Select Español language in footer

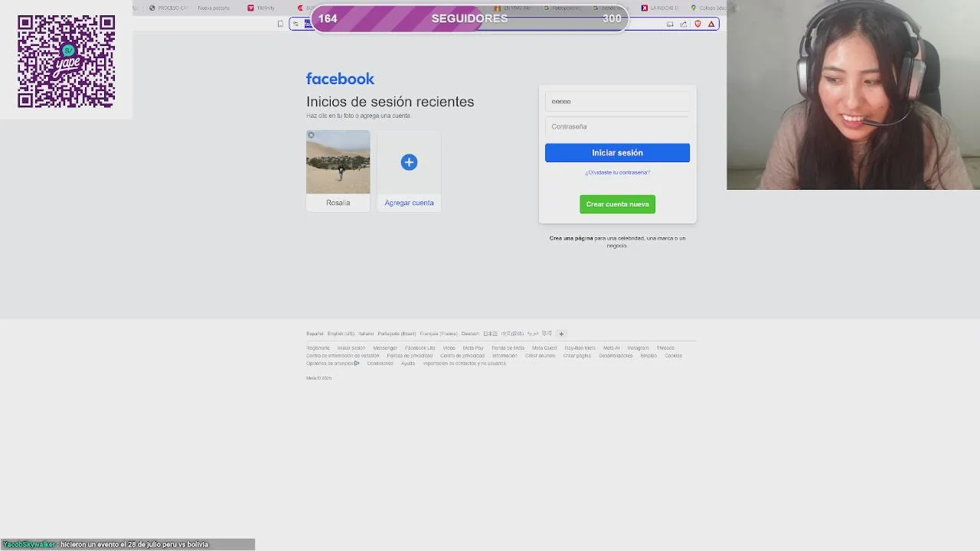click(315, 334)
